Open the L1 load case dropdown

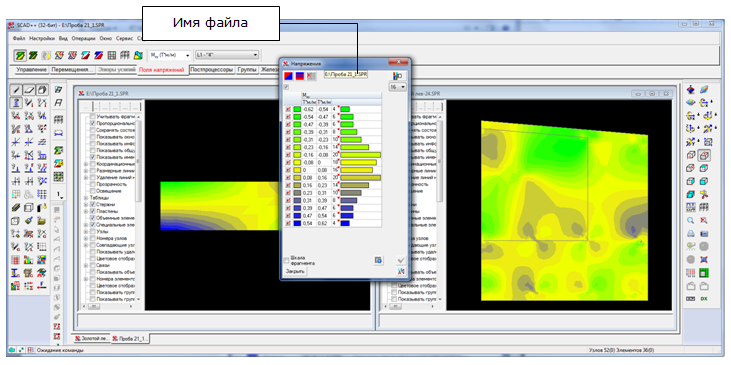point(227,55)
